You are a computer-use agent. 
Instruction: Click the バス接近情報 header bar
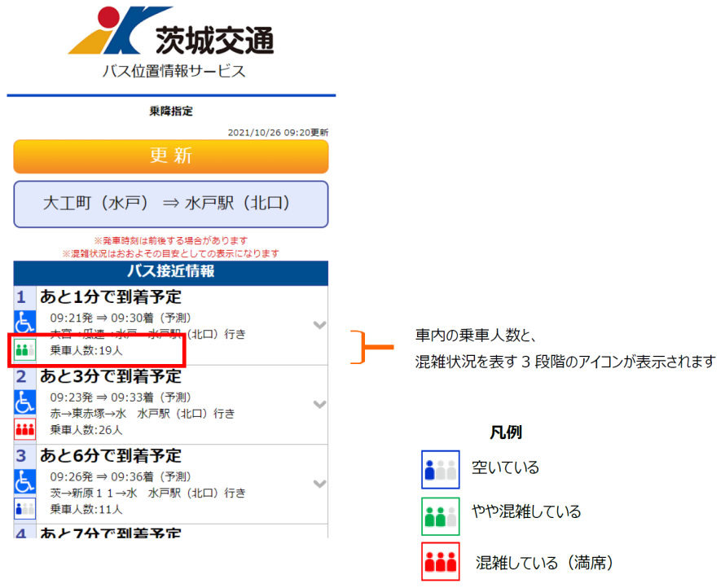[x=171, y=272]
